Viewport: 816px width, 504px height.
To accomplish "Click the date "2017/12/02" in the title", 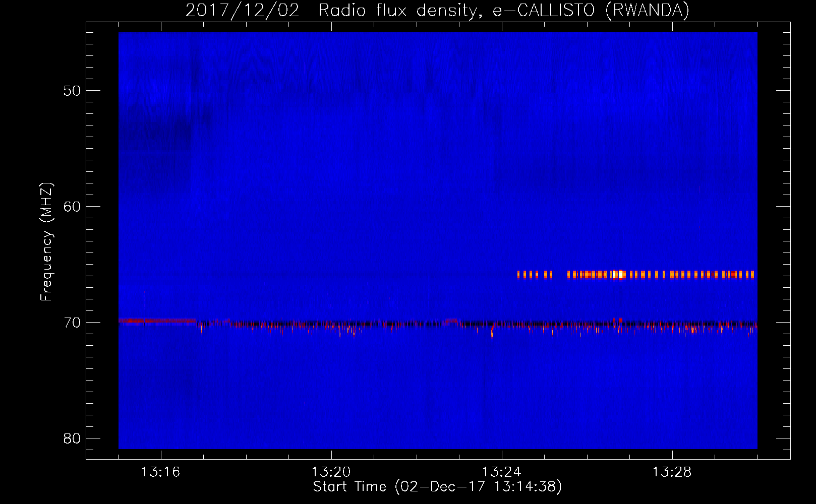I will coord(243,11).
